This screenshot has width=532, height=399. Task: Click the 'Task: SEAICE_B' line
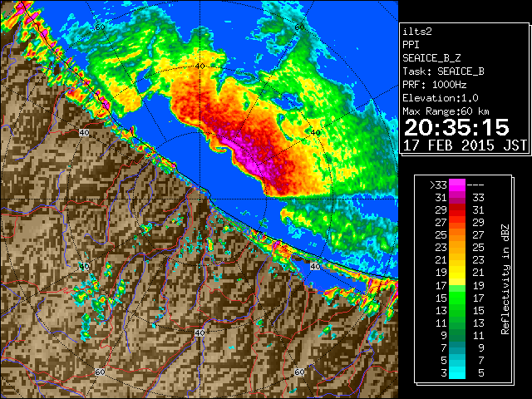(x=443, y=71)
